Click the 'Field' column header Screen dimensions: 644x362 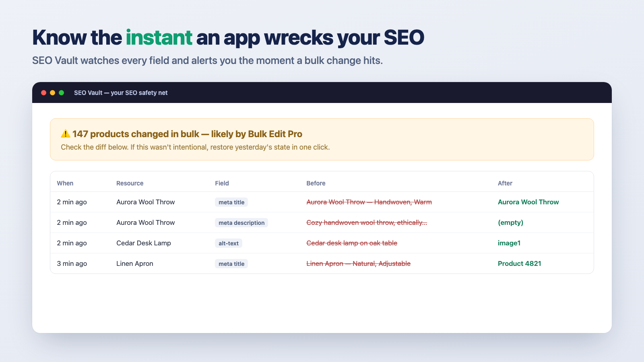pyautogui.click(x=222, y=183)
